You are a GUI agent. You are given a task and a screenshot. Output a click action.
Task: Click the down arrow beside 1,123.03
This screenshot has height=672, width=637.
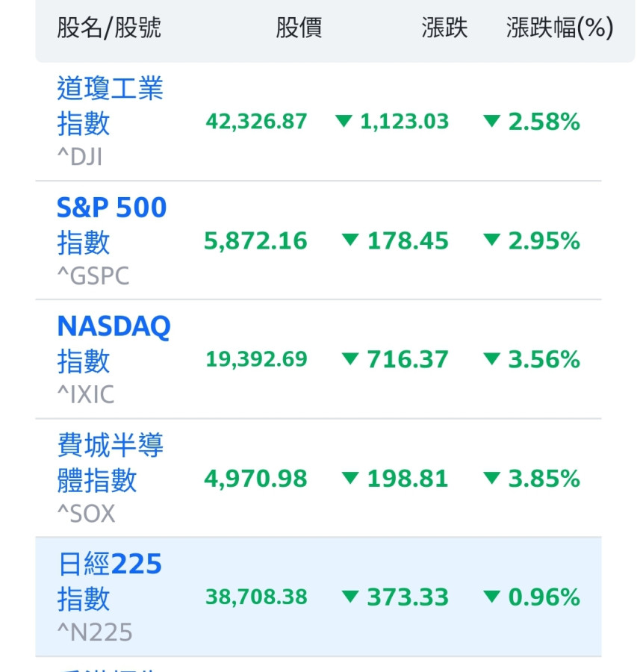coord(344,121)
